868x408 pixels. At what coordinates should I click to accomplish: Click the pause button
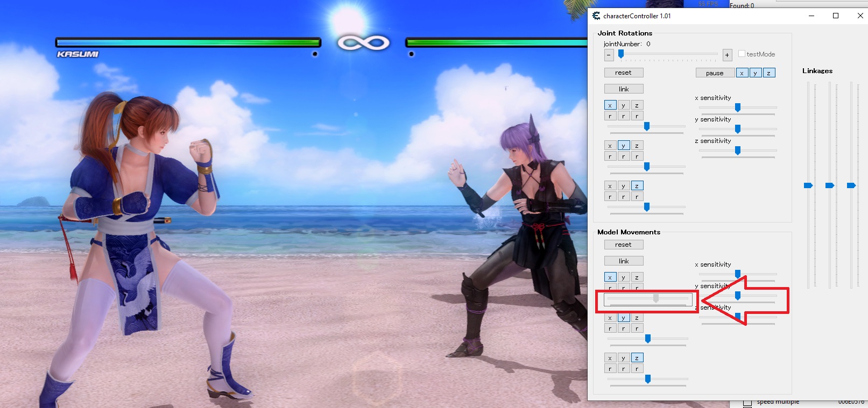point(715,73)
